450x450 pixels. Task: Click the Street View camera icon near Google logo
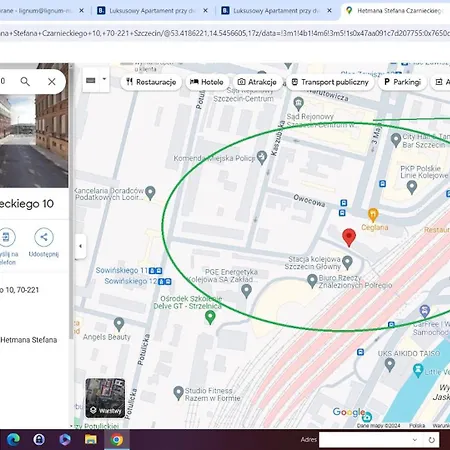367,417
